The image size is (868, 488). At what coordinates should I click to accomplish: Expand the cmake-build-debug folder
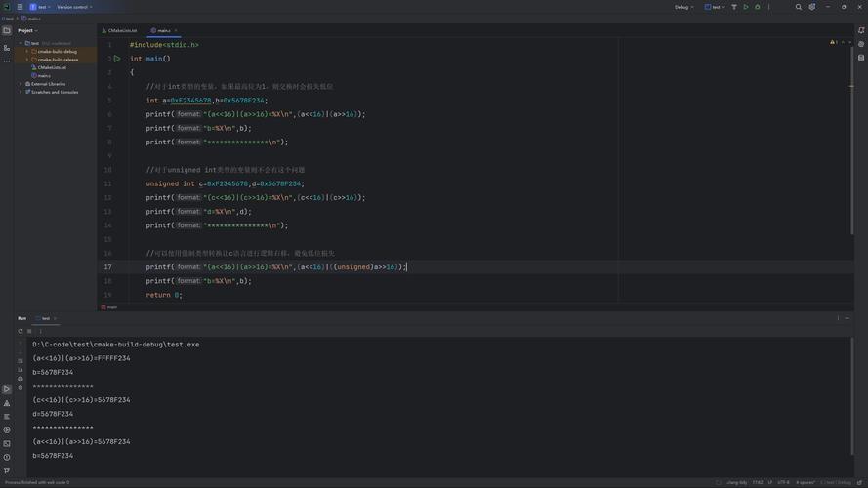pyautogui.click(x=26, y=51)
